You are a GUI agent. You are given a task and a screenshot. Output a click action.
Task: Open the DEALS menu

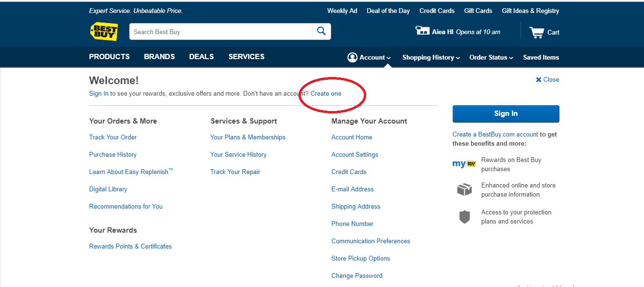point(201,57)
